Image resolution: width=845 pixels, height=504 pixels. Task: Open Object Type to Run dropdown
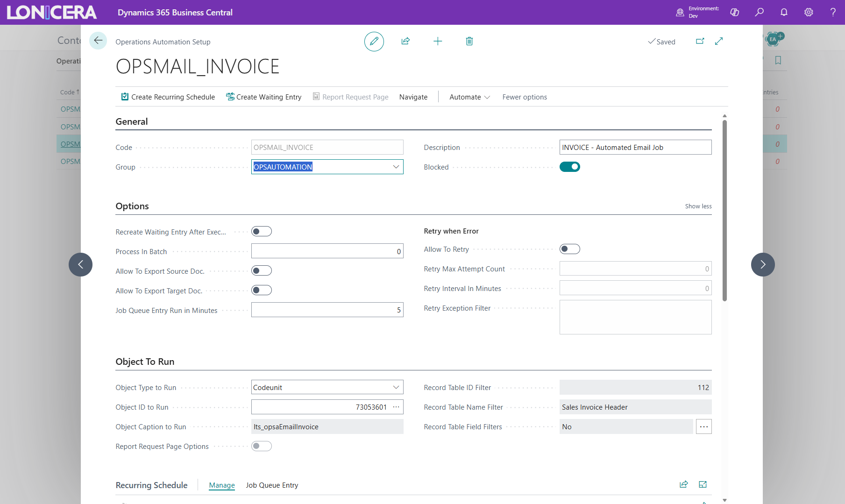pos(396,387)
